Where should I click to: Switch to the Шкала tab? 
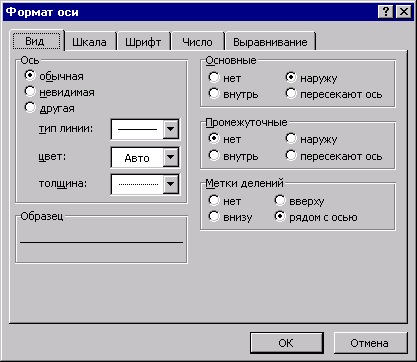(x=89, y=42)
